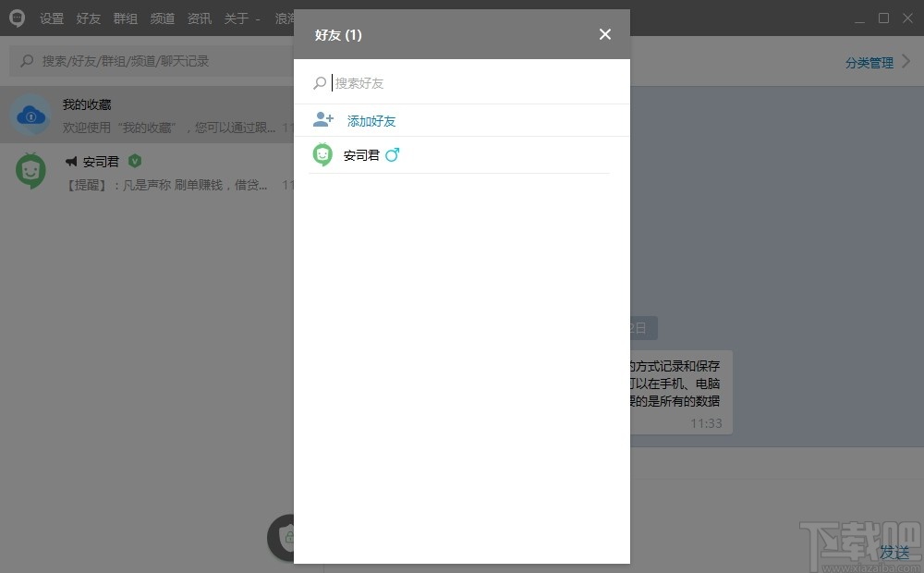Click the male gender symbol next to 安司君
Viewport: 924px width, 573px height.
point(392,154)
